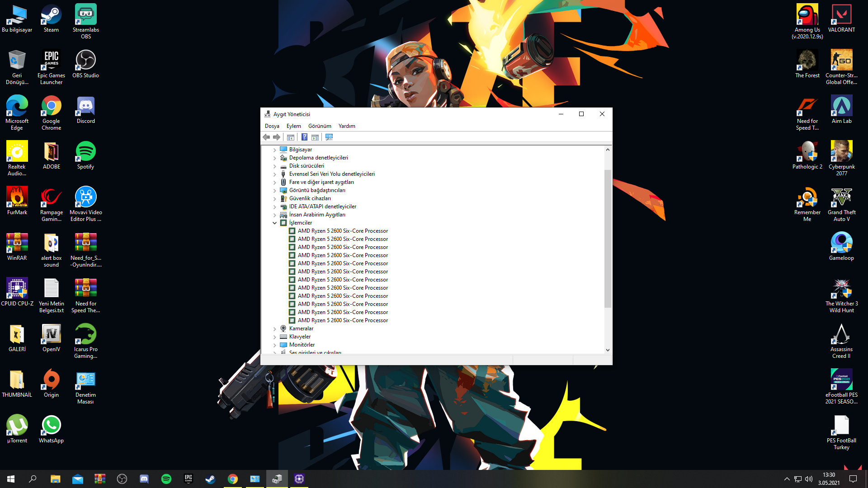Open Spotify from the taskbar
The image size is (868, 488).
pos(166,479)
